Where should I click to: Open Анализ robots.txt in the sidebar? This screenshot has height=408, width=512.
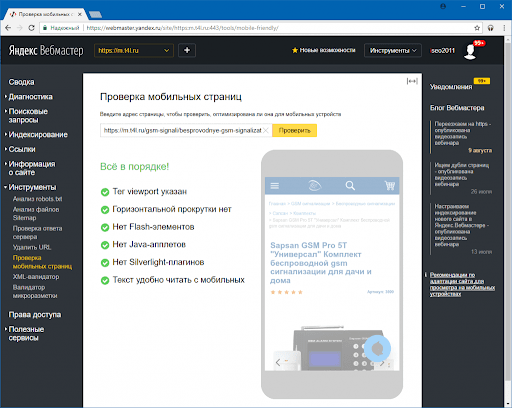[x=37, y=199]
